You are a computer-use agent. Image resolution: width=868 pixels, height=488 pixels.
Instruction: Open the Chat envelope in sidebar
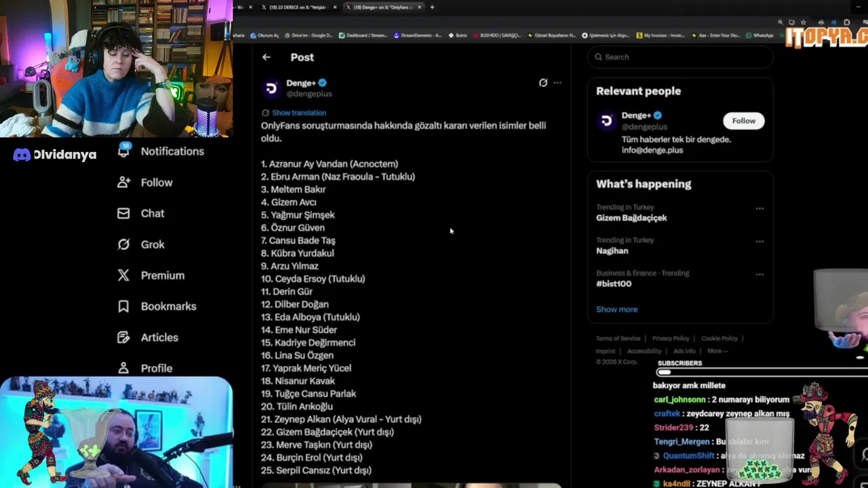[123, 213]
